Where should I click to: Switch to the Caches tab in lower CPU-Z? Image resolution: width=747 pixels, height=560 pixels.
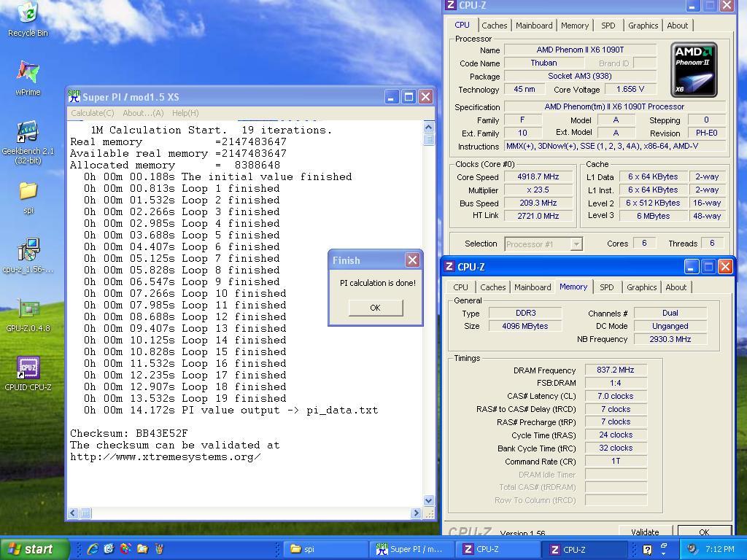pyautogui.click(x=492, y=287)
